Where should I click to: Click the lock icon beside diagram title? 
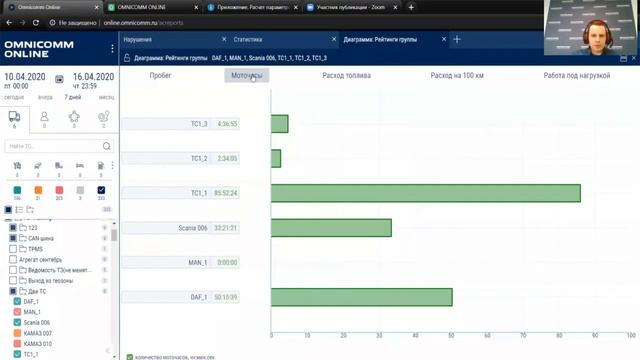point(127,58)
